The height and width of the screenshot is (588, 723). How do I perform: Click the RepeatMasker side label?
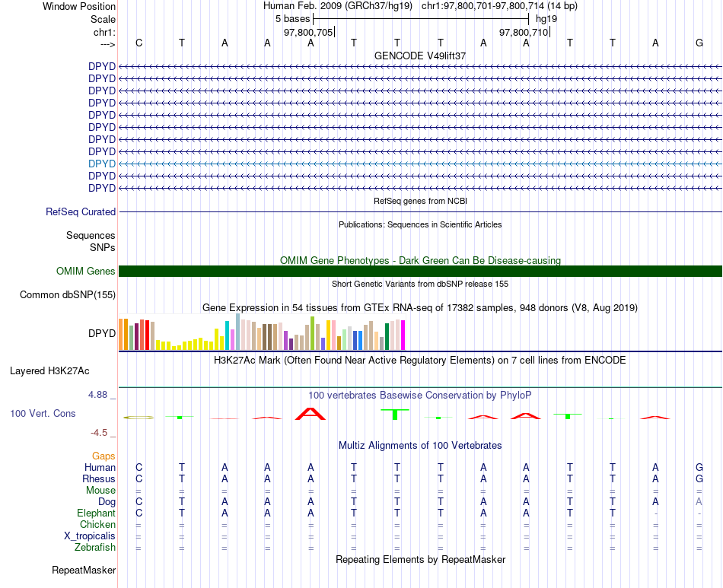pyautogui.click(x=84, y=571)
